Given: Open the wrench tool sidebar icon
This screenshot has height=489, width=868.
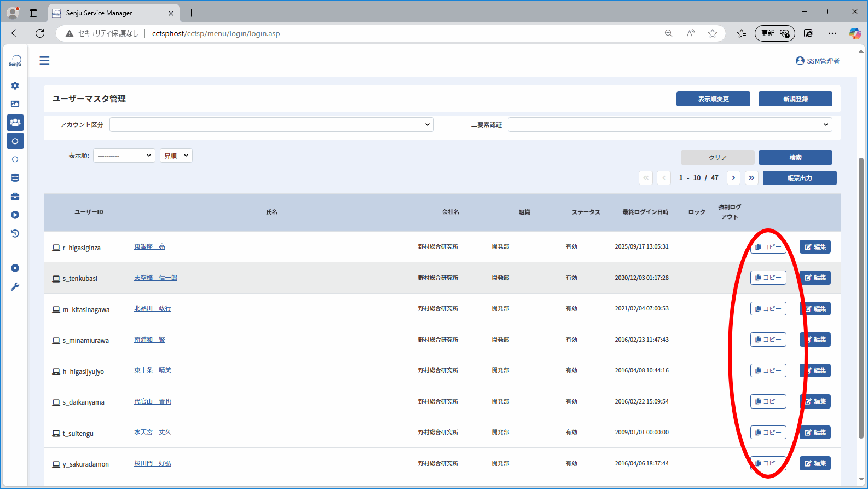Looking at the screenshot, I should point(15,286).
